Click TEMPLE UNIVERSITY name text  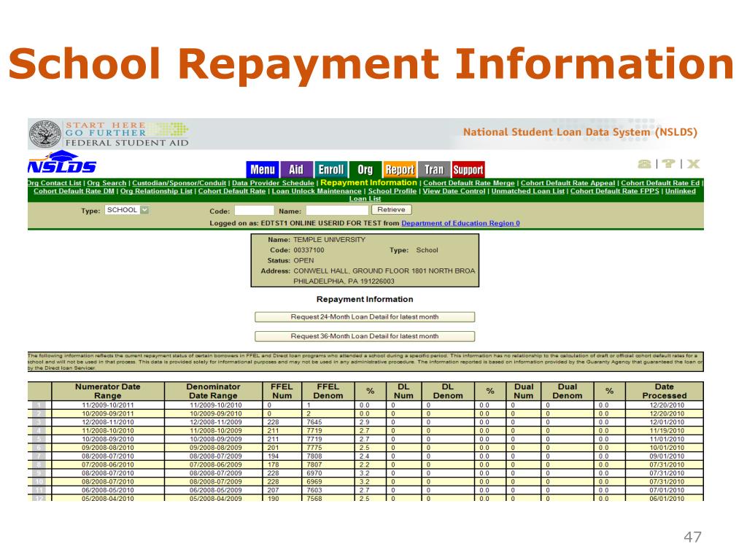click(x=329, y=239)
